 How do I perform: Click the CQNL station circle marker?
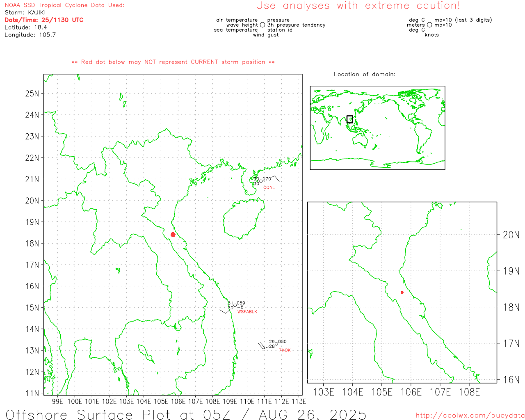261,181
